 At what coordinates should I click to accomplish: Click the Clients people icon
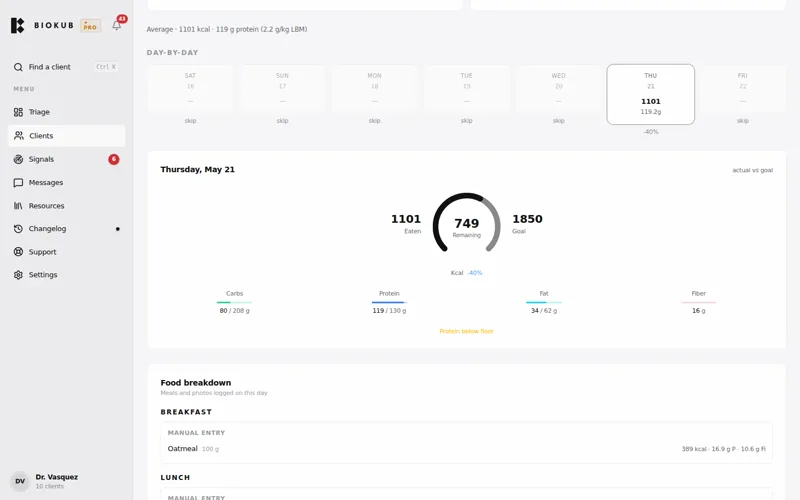19,136
